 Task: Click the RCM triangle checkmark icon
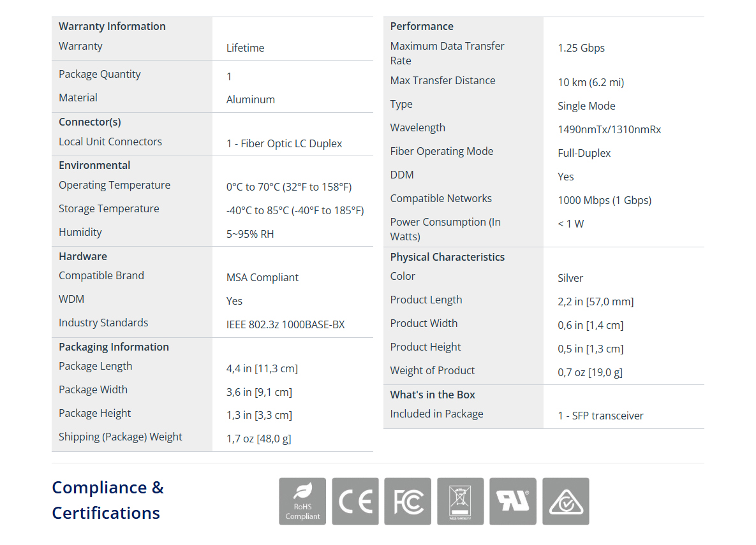(x=565, y=501)
